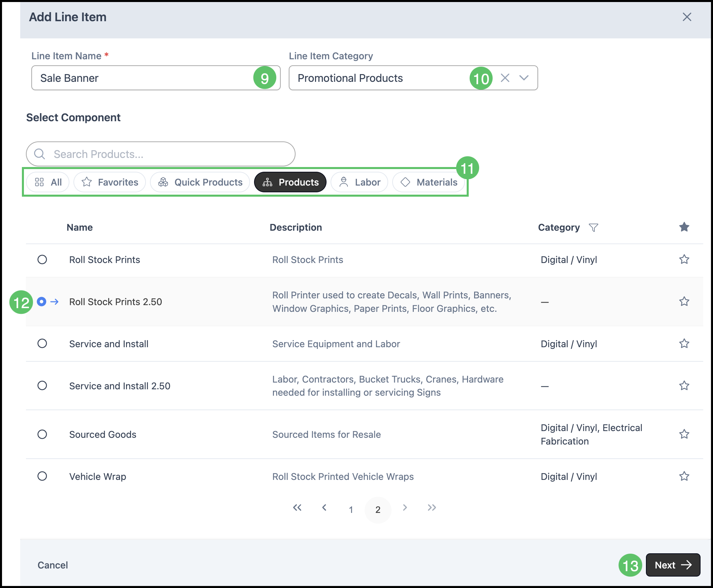The image size is (713, 588).
Task: Choose Sourced Goods radio option
Action: click(42, 434)
